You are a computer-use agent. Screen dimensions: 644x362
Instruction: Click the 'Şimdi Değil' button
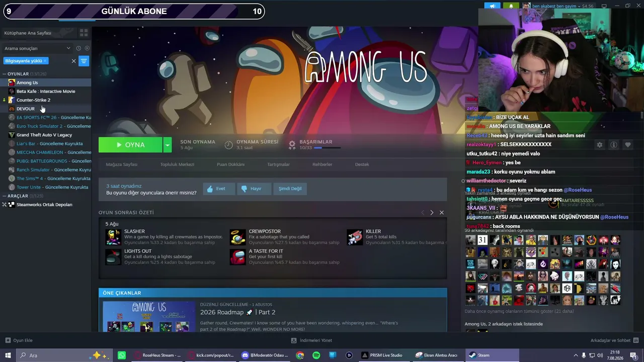(x=290, y=189)
